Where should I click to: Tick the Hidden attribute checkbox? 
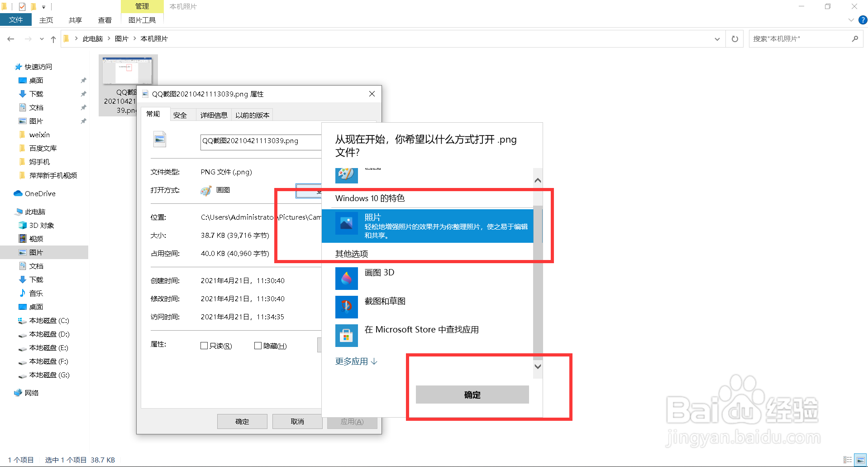[x=258, y=346]
